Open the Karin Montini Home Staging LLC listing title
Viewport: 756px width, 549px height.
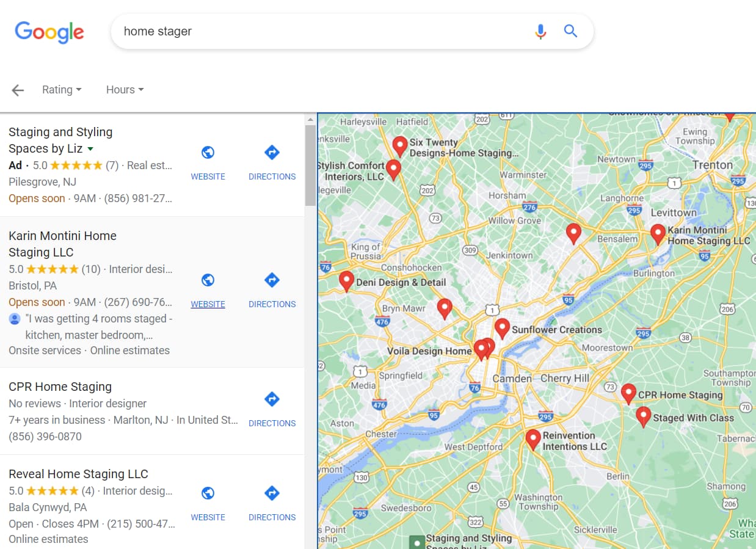pyautogui.click(x=62, y=244)
